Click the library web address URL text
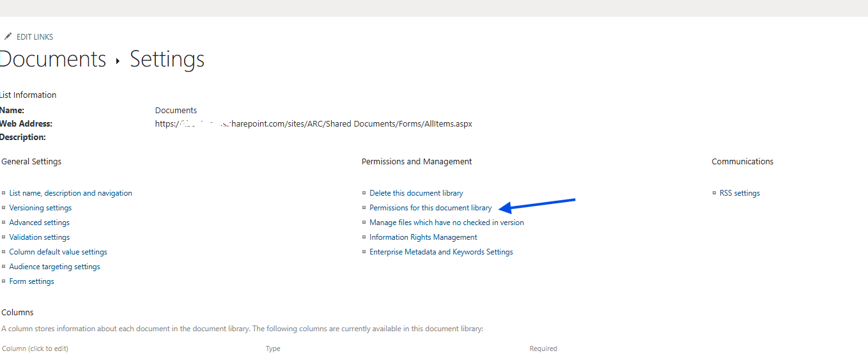 point(313,124)
